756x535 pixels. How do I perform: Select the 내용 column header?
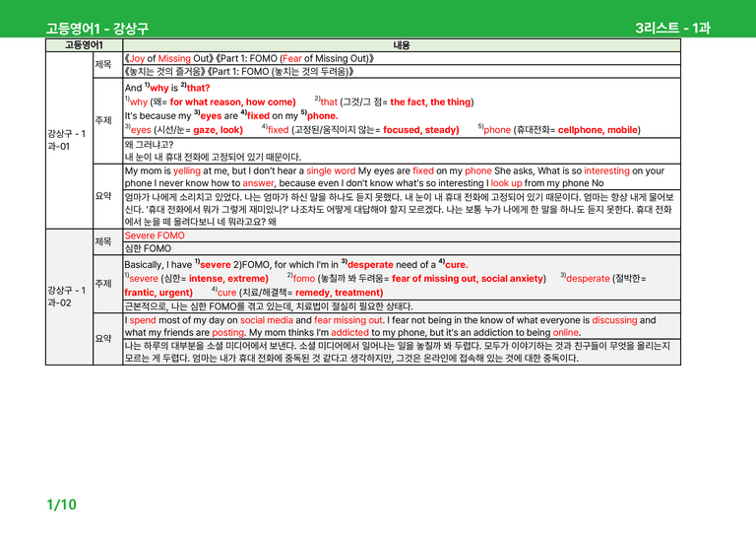[402, 45]
